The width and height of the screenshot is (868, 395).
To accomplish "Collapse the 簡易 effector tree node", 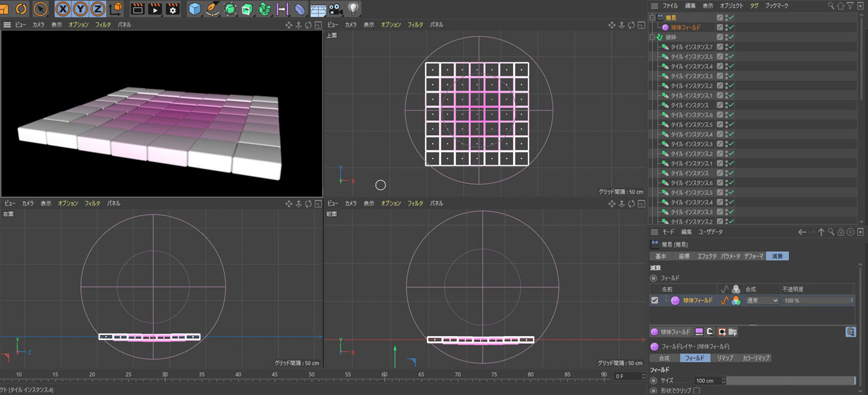I will [653, 17].
